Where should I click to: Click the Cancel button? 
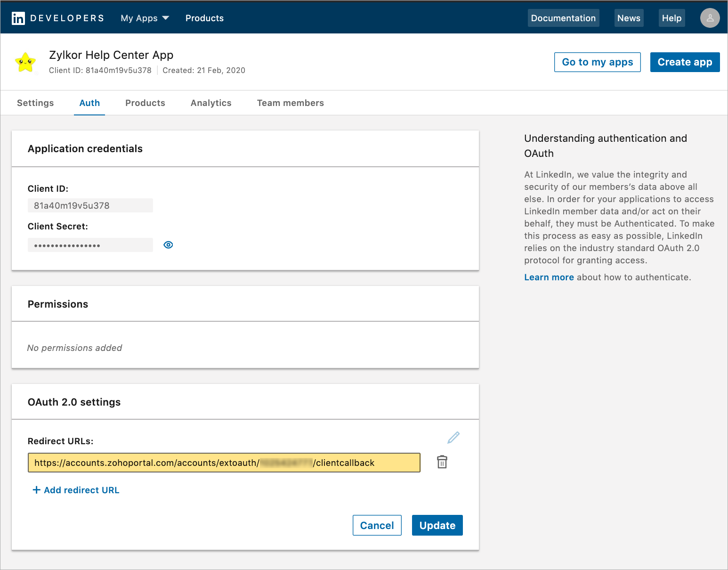coord(377,525)
